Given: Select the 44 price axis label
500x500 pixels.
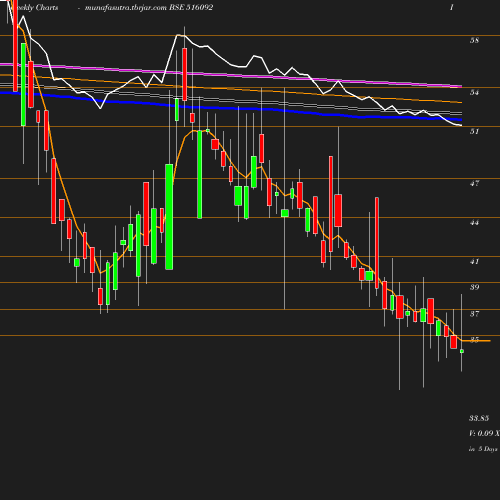Looking at the screenshot, I should (474, 222).
